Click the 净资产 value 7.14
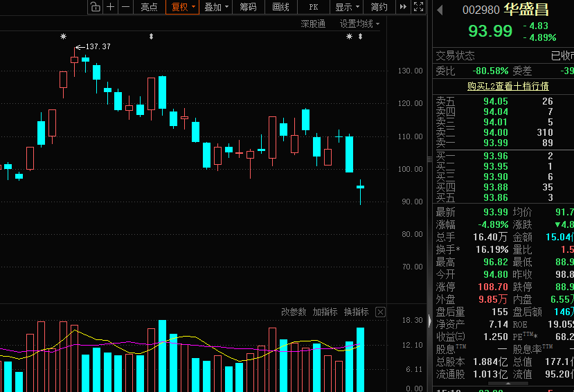Viewport: 574px width, 392px height. [x=499, y=324]
